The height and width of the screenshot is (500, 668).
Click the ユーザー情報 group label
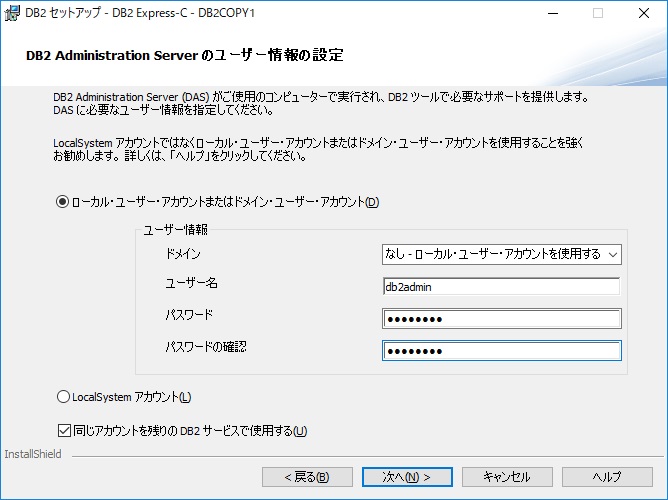tap(176, 230)
